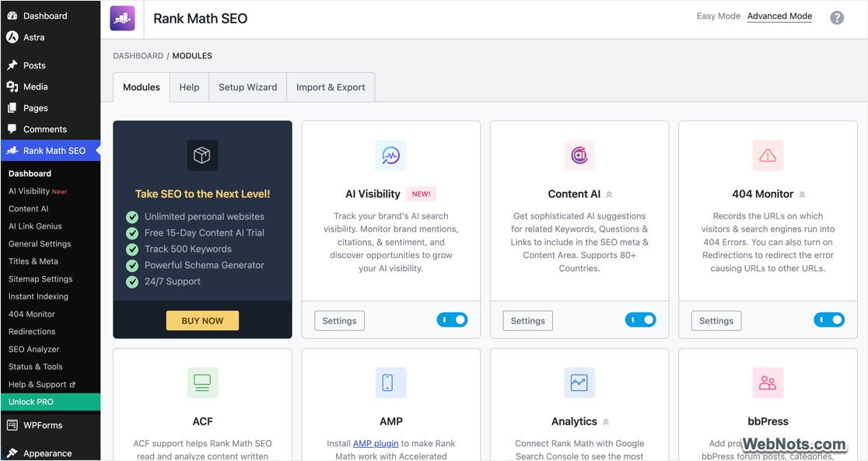The width and height of the screenshot is (868, 461).
Task: Click the green check beside Unlimited personal websites
Action: coord(131,216)
